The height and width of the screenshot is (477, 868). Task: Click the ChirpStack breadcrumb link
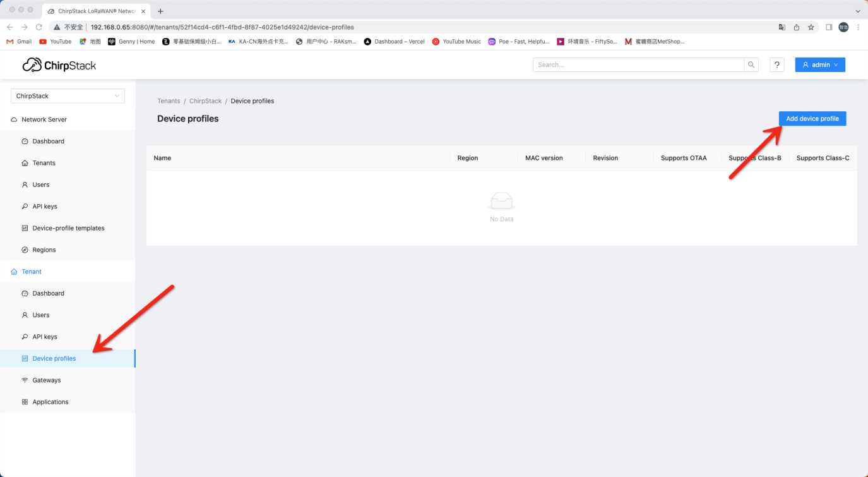[x=205, y=101]
